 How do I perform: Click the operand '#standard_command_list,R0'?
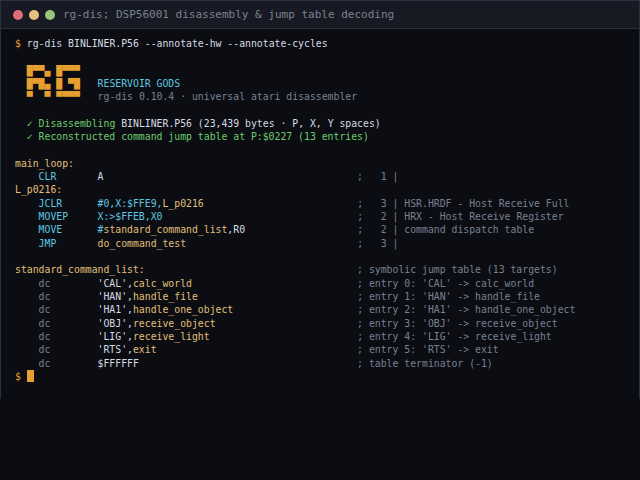171,229
